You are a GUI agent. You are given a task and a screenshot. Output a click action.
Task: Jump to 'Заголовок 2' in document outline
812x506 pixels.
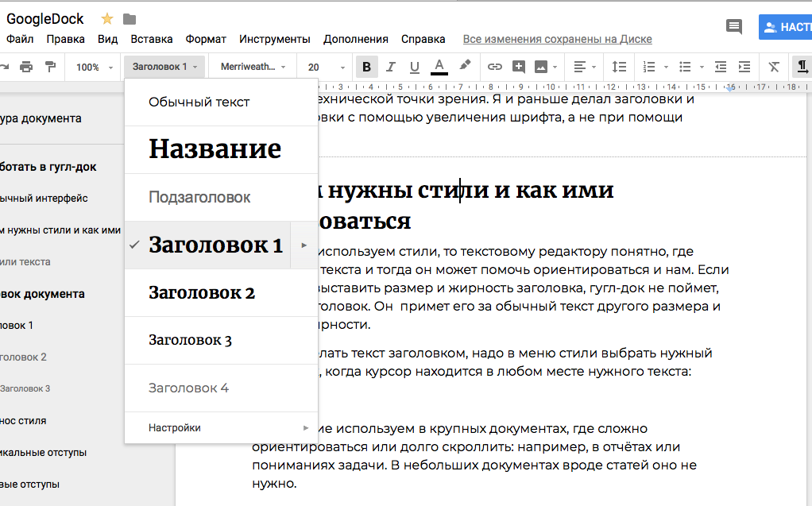tap(24, 357)
